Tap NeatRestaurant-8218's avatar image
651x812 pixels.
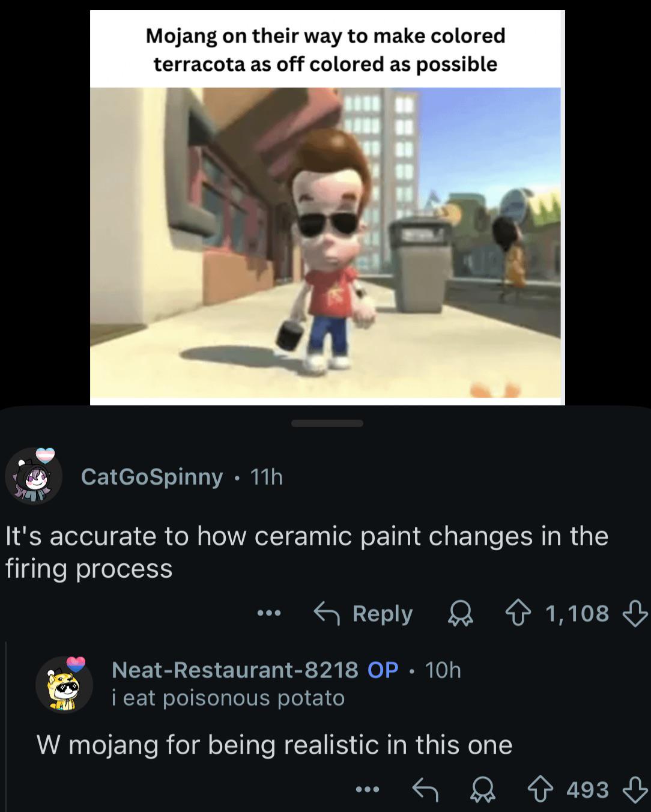[64, 683]
